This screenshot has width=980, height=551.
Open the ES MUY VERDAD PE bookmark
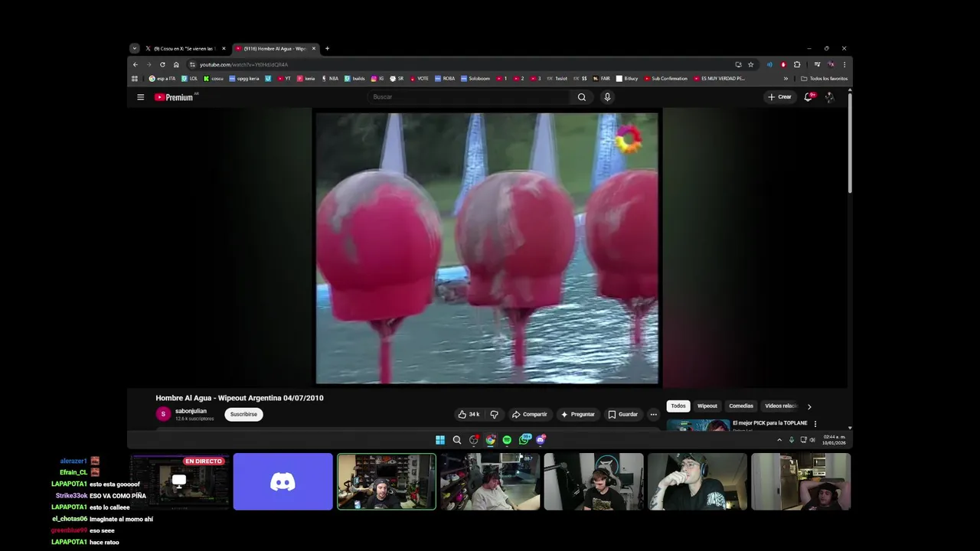click(x=718, y=78)
